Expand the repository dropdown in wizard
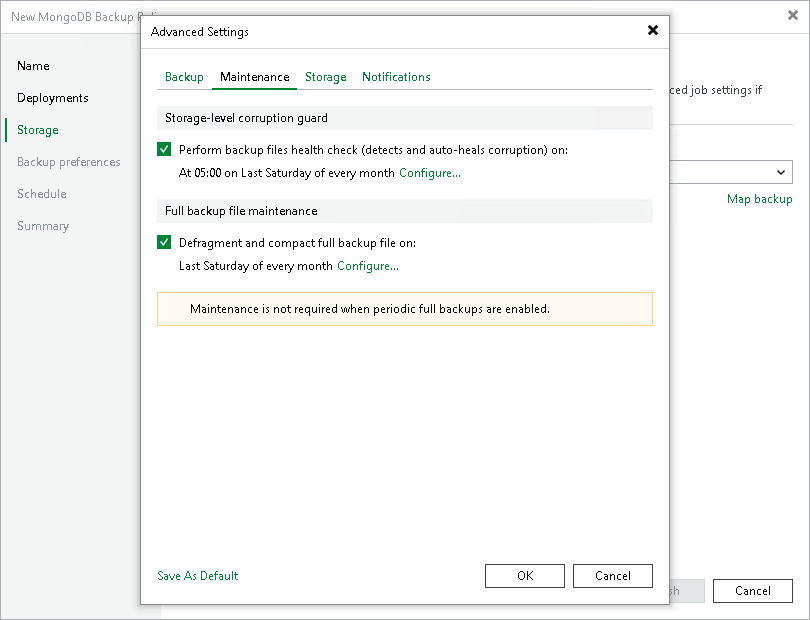 coord(781,172)
